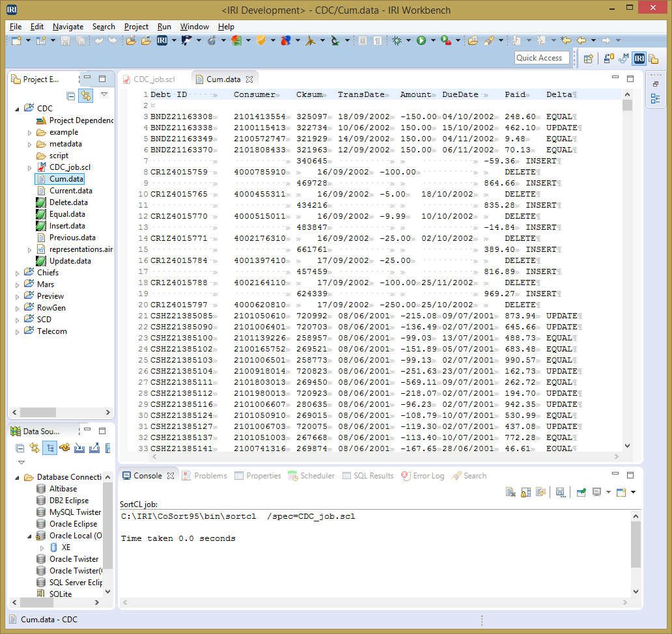Expand the example folder
The height and width of the screenshot is (634, 672).
[x=29, y=133]
